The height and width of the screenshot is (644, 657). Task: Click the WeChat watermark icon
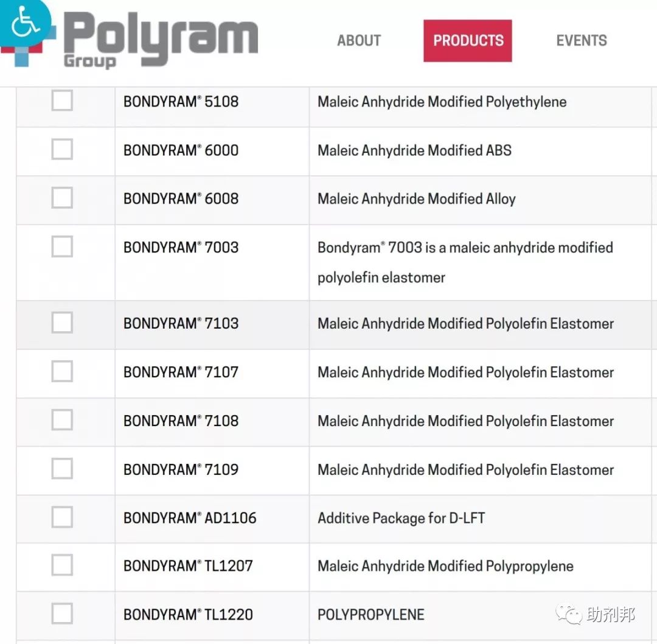(x=569, y=615)
